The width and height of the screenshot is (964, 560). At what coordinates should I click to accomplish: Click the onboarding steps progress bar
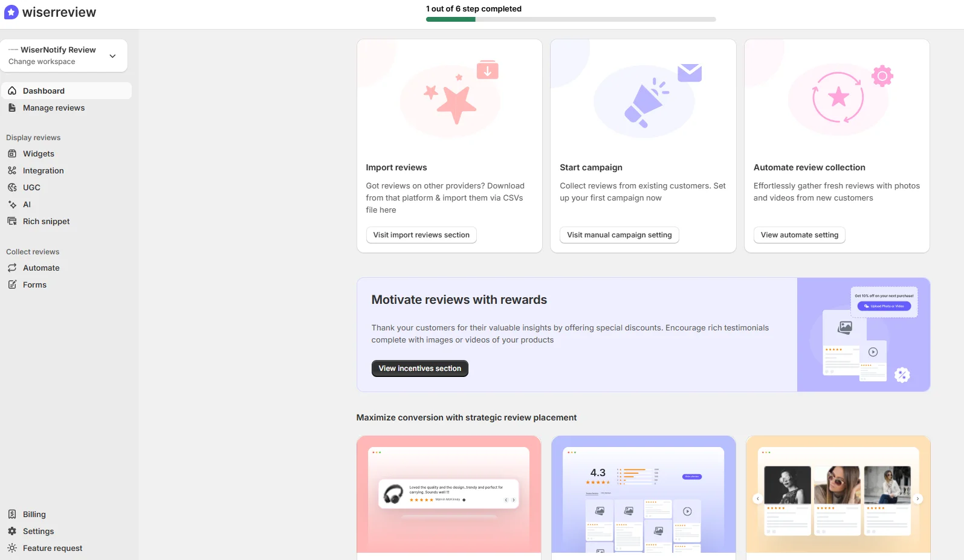pyautogui.click(x=571, y=19)
